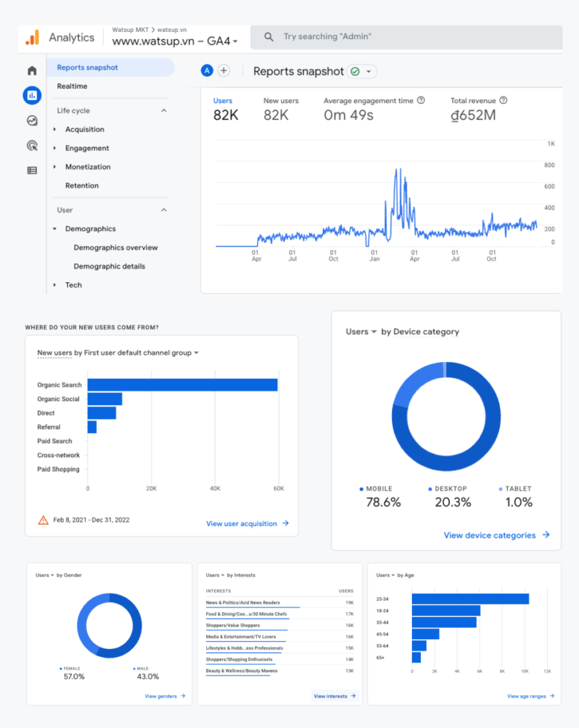Screen dimensions: 579x728
Task: Click the Average engagement time help icon
Action: (x=421, y=101)
